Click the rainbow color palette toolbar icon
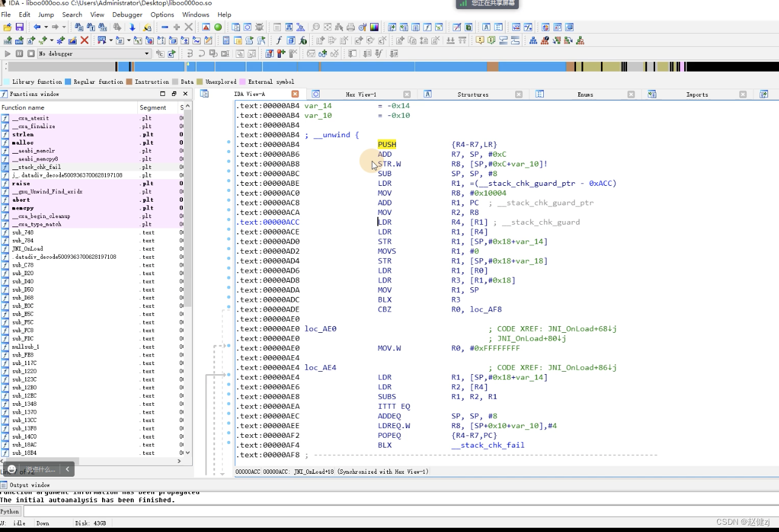The image size is (779, 532). click(374, 27)
